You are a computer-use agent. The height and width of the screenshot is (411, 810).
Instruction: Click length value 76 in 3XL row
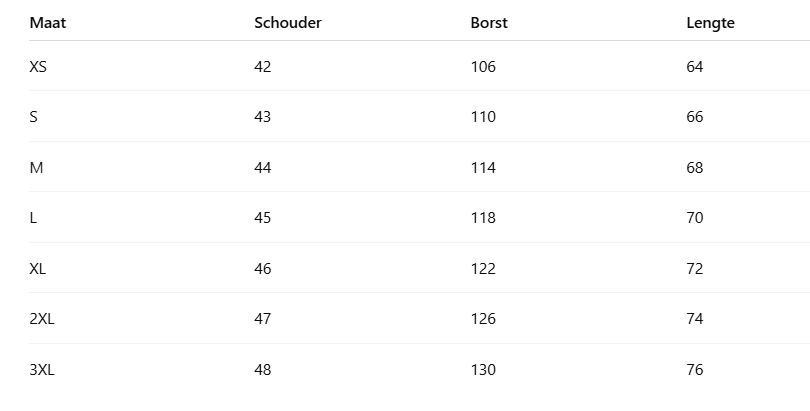tap(695, 370)
